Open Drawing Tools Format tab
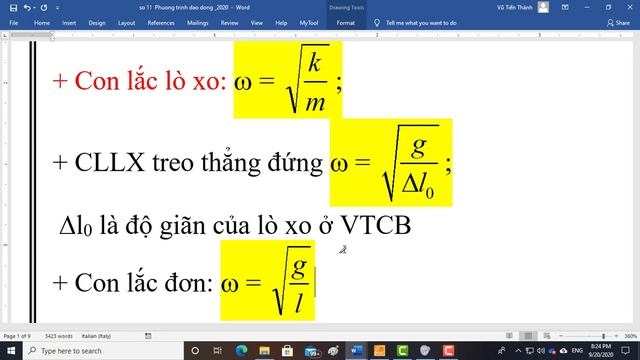Viewport: 640px width, 360px height. (x=345, y=23)
